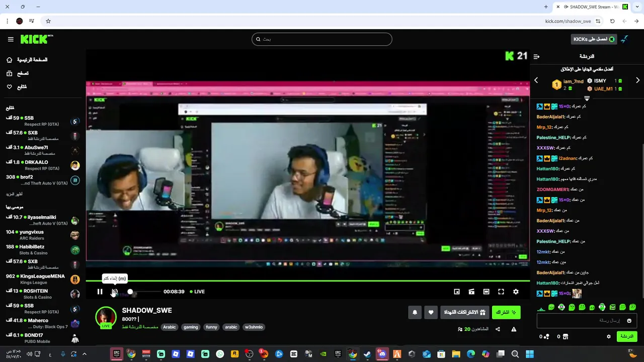Open DRKAALO channel in sidebar

coord(43,165)
